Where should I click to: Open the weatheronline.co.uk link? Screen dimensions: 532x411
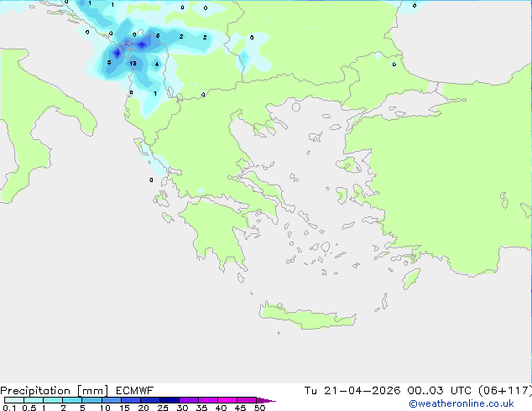pos(462,403)
